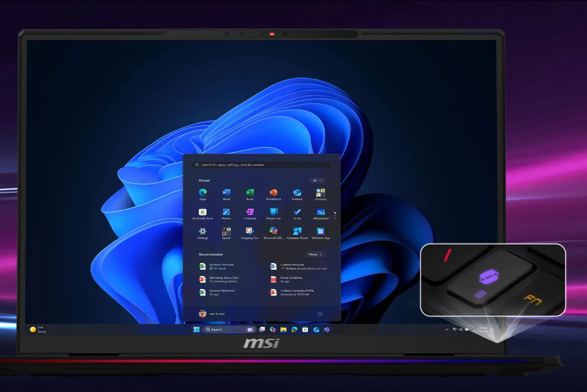Open Outlook in the Pinned grid
This screenshot has height=392, width=587.
pos(297,194)
